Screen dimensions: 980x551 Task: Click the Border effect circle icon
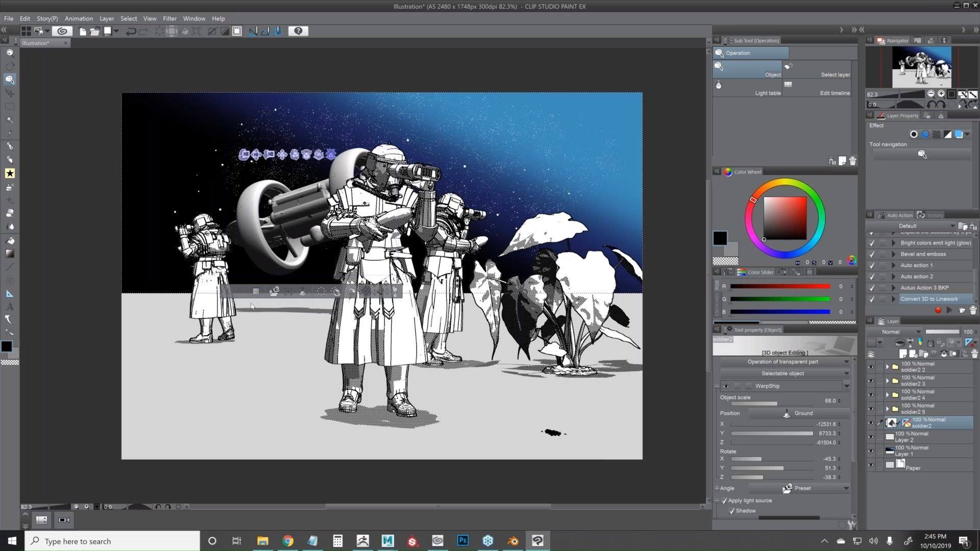coord(914,134)
